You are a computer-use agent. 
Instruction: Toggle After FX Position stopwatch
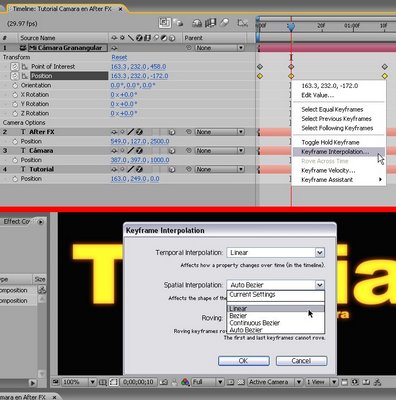click(x=15, y=141)
